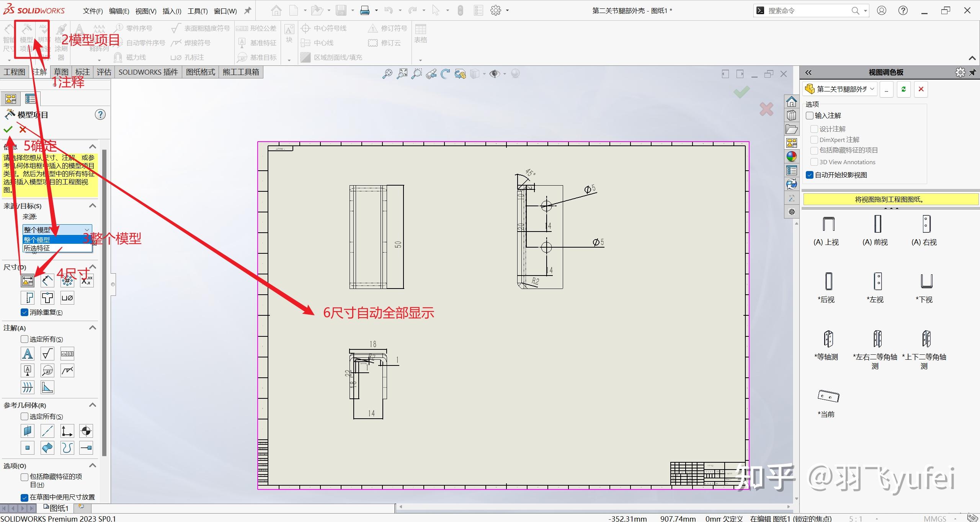Collapse the 来源/目标 section

tap(93, 206)
